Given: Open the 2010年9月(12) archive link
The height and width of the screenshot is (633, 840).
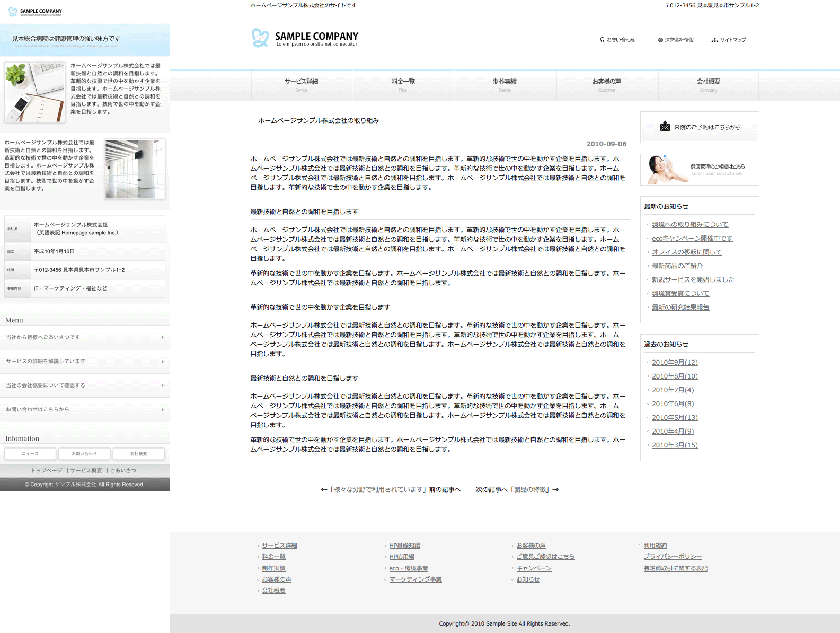Looking at the screenshot, I should pyautogui.click(x=675, y=363).
